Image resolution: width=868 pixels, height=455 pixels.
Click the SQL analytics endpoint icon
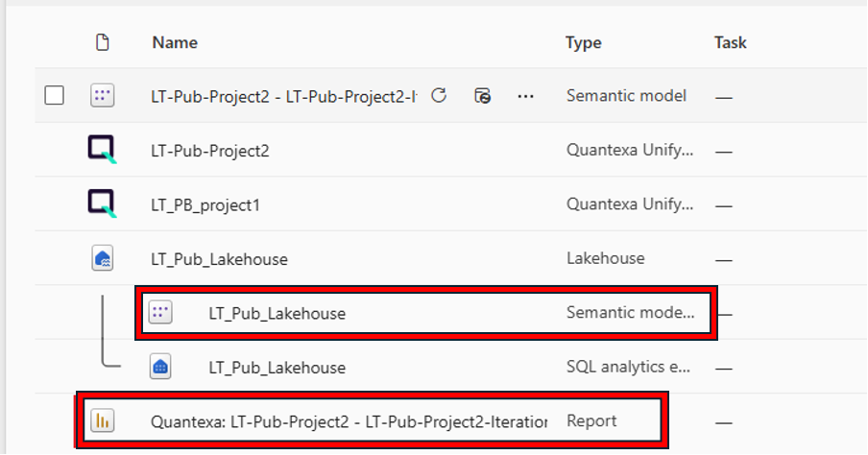pos(160,367)
